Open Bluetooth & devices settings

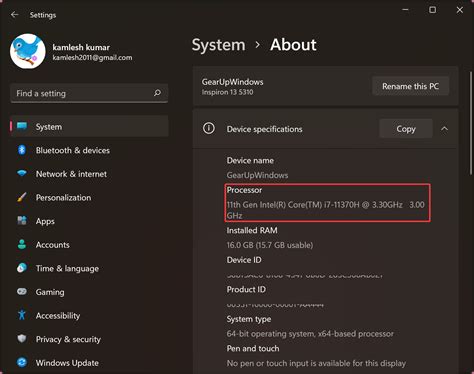pos(89,150)
